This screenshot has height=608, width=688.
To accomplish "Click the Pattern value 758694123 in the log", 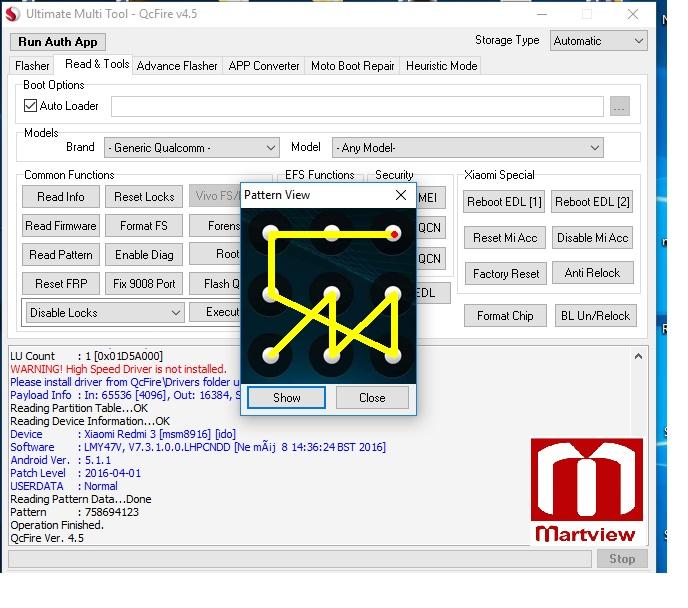I will click(111, 512).
